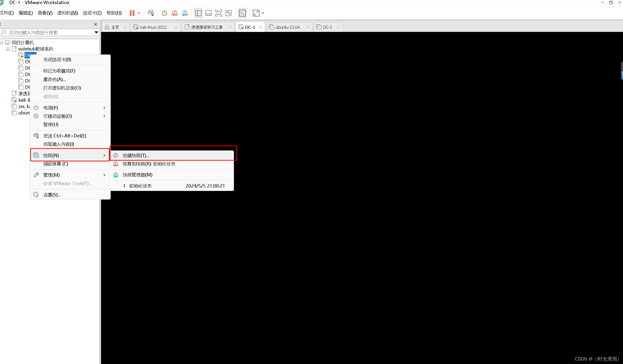Collapse the vulnhub靶场系列 folder node
Image resolution: width=623 pixels, height=364 pixels.
click(x=8, y=49)
